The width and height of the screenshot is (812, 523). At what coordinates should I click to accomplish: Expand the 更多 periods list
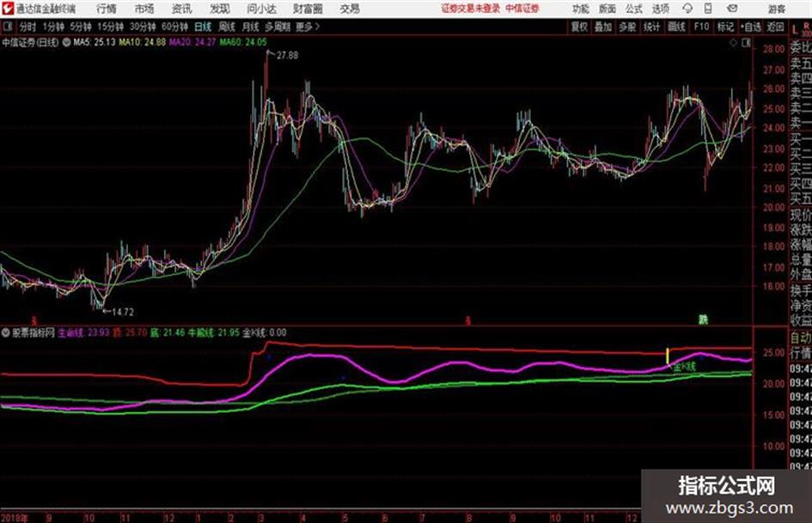[x=308, y=27]
